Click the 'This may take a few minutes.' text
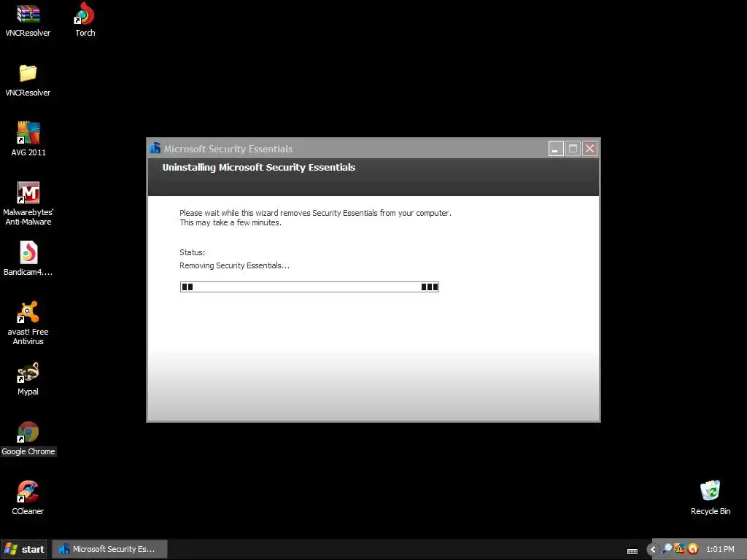The image size is (747, 560). click(230, 222)
